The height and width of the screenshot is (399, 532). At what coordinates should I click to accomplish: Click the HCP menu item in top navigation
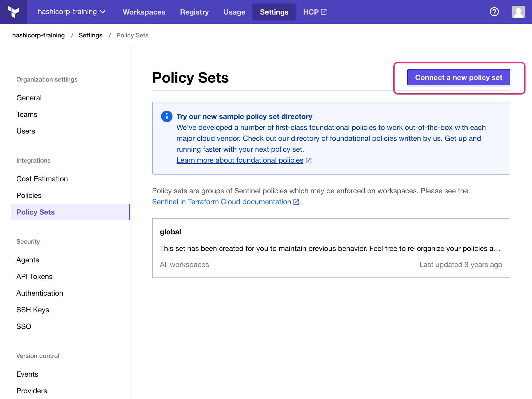314,12
